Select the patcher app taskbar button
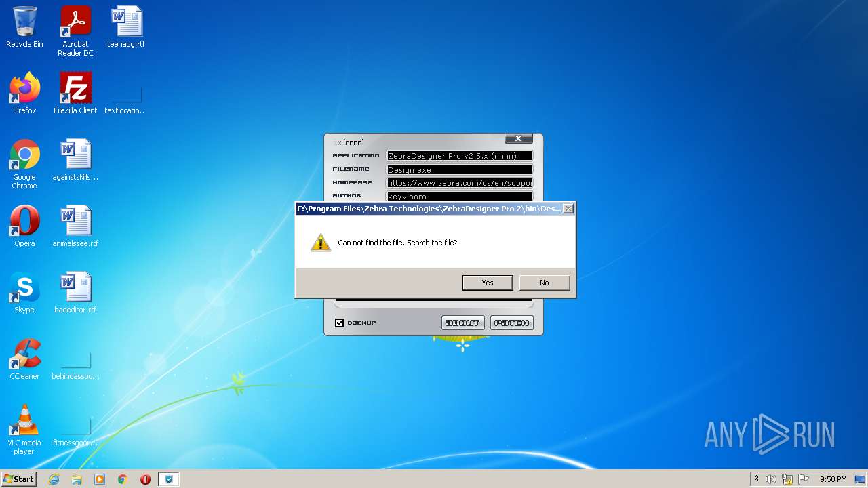868x488 pixels. click(x=169, y=479)
